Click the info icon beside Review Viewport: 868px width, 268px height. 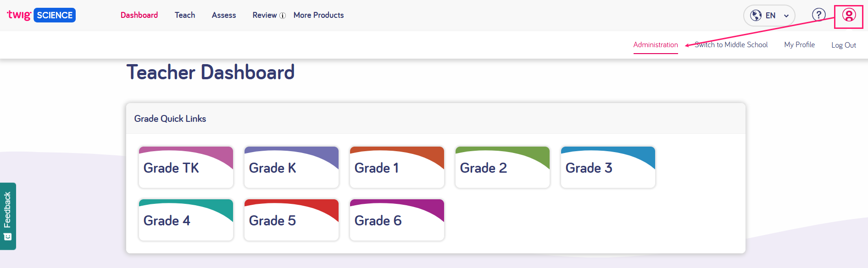click(x=283, y=16)
